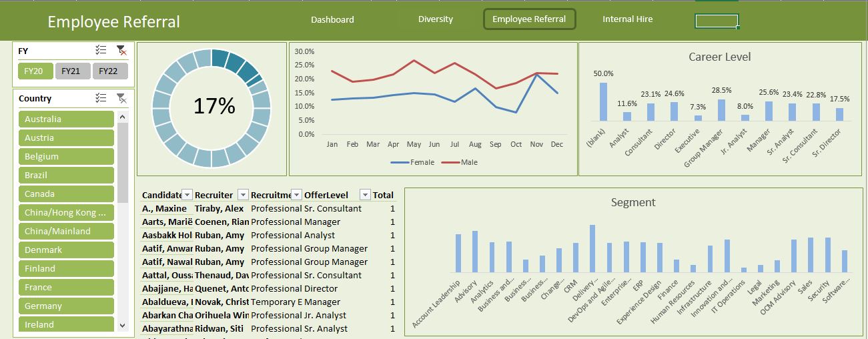Select the outlined empty cell in header
Image resolution: width=868 pixels, height=339 pixels.
(x=717, y=21)
